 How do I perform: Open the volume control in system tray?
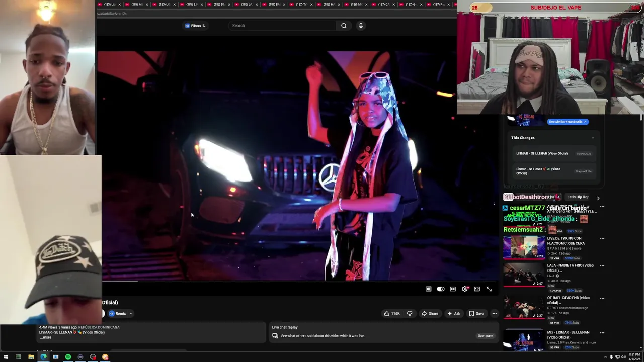point(623,357)
